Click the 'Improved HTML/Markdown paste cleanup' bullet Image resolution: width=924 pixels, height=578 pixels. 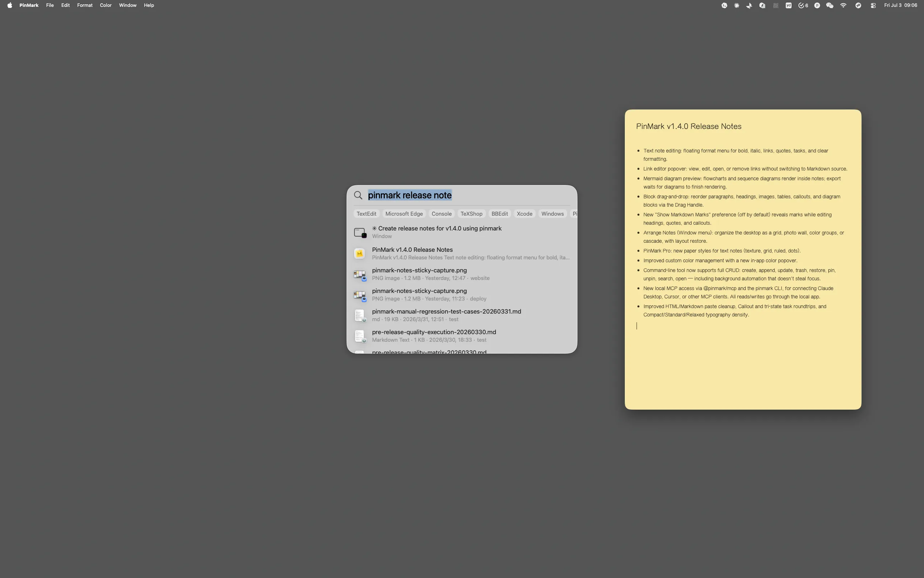point(735,310)
